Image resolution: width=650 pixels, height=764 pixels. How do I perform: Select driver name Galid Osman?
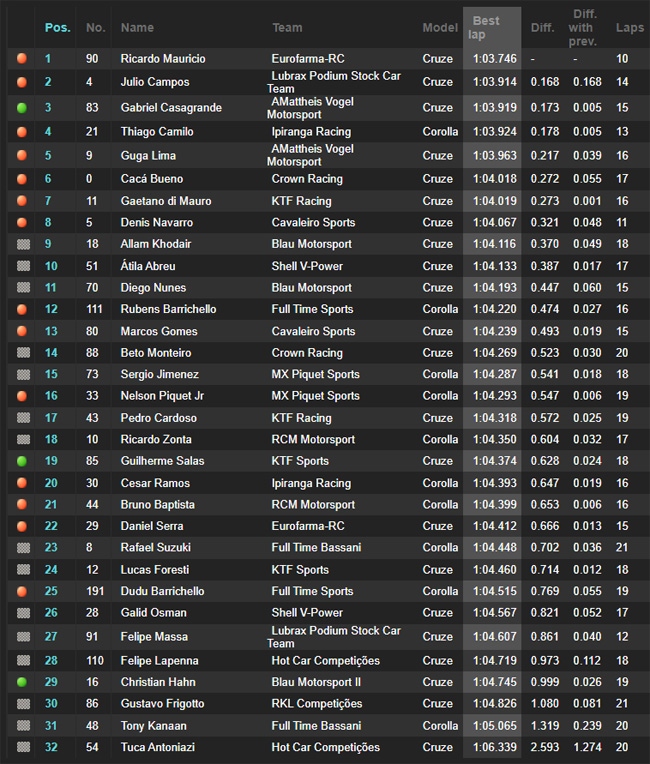[153, 613]
